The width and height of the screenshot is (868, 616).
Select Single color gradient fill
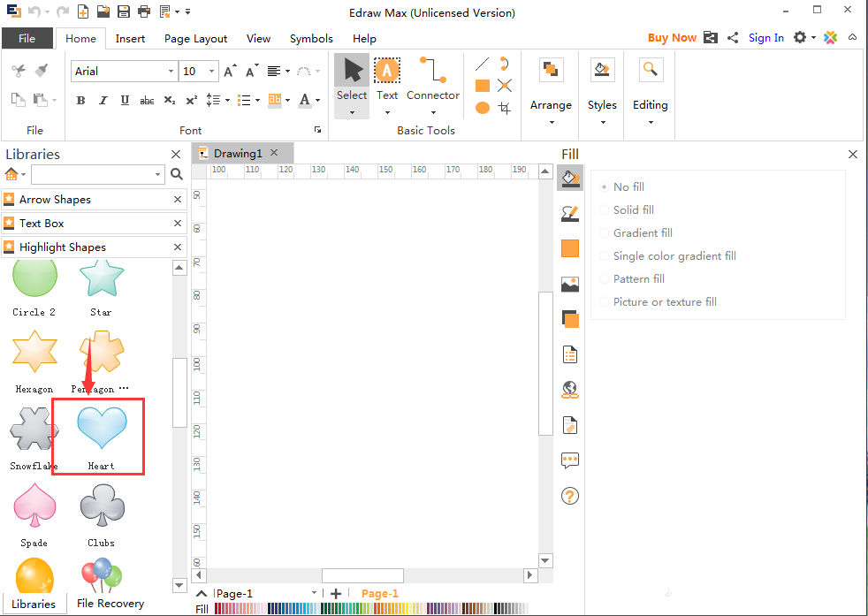coord(668,255)
